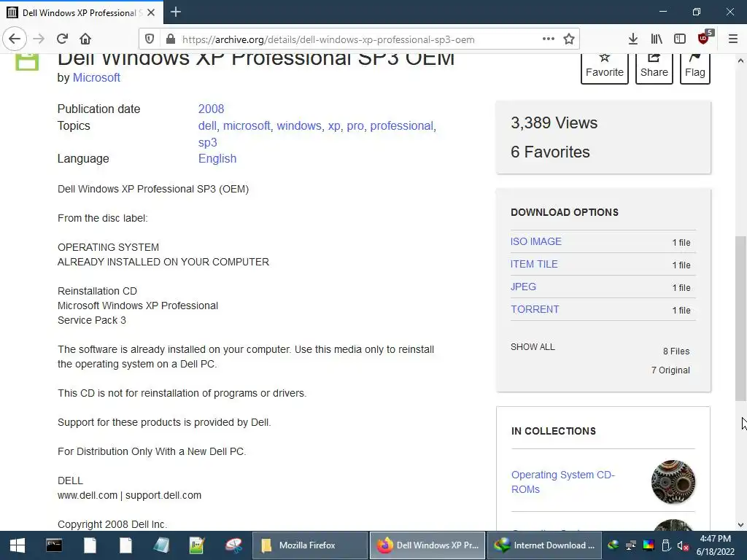747x560 pixels.
Task: Download the ITEM TILE file
Action: [534, 264]
